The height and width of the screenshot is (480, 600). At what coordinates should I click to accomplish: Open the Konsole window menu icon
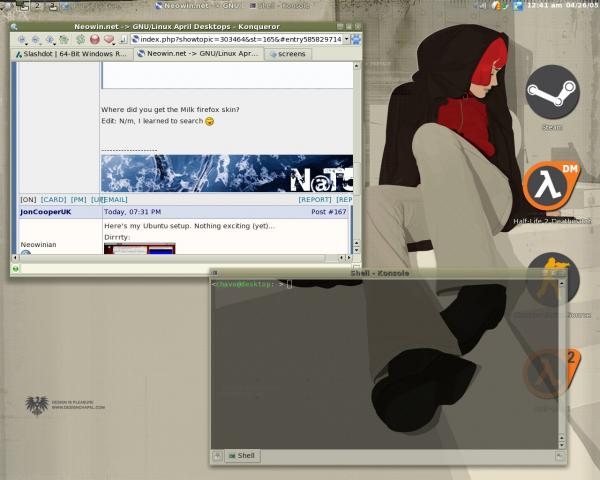215,273
